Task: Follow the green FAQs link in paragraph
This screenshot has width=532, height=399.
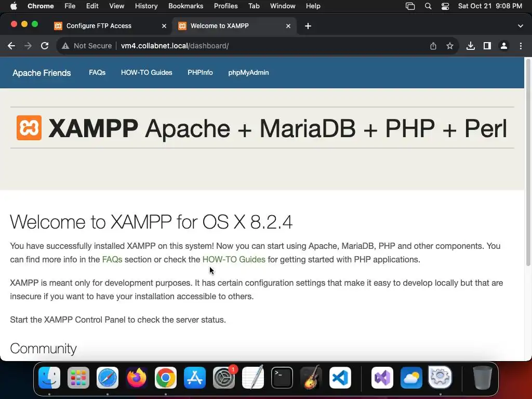Action: 112,260
